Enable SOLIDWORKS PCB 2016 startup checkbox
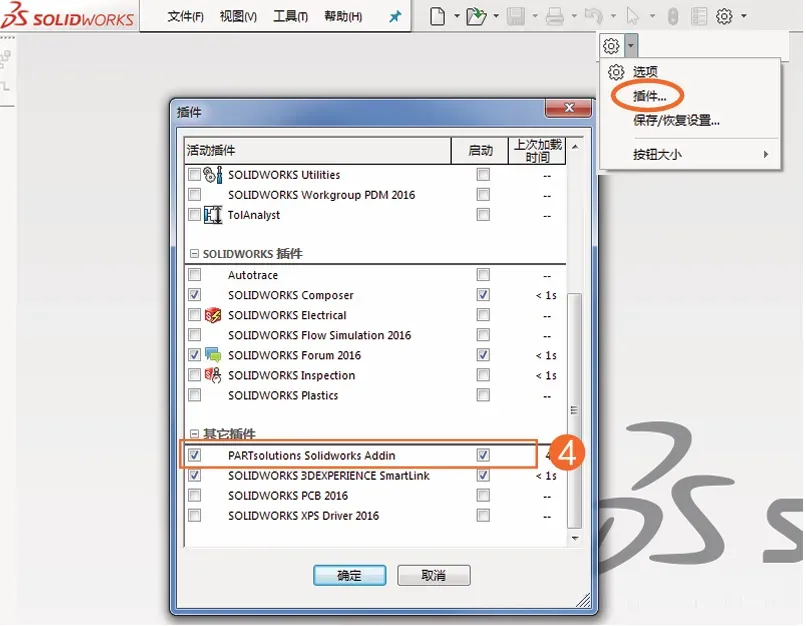The image size is (806, 626). coord(483,495)
